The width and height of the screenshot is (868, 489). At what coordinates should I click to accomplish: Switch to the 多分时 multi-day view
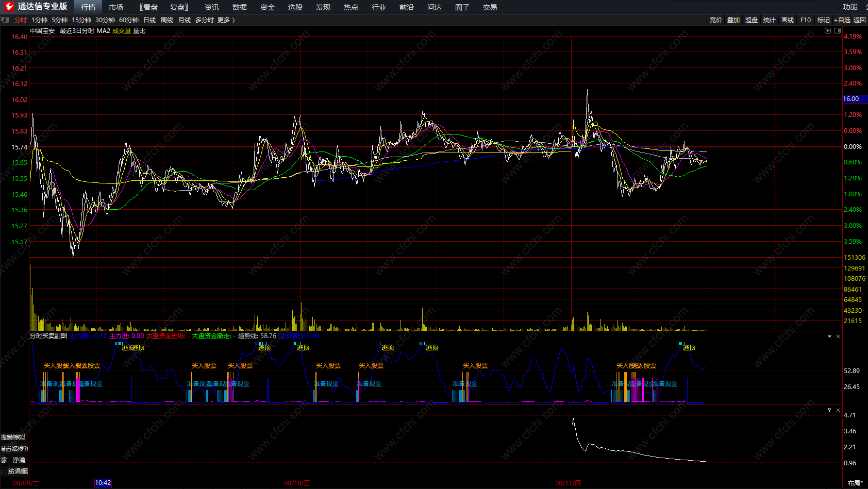205,20
